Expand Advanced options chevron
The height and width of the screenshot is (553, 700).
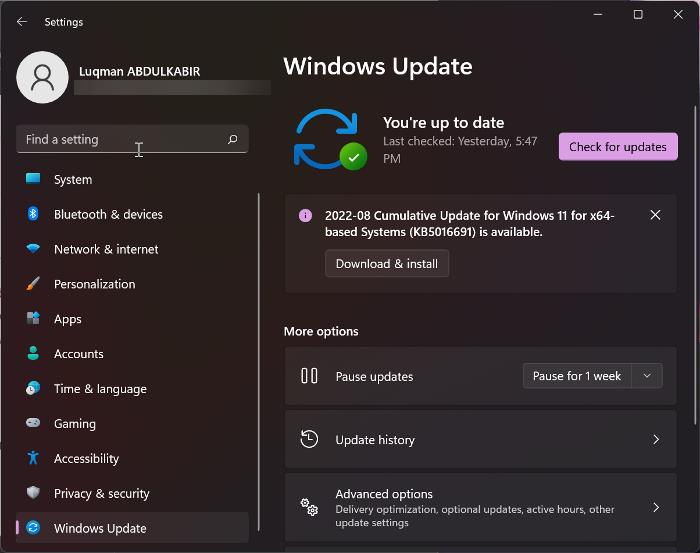pyautogui.click(x=656, y=507)
